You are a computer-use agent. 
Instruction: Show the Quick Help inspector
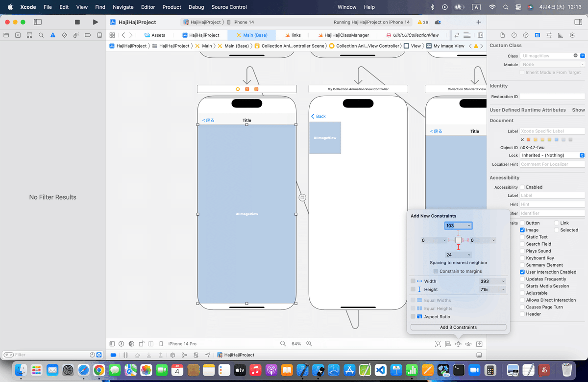[526, 35]
